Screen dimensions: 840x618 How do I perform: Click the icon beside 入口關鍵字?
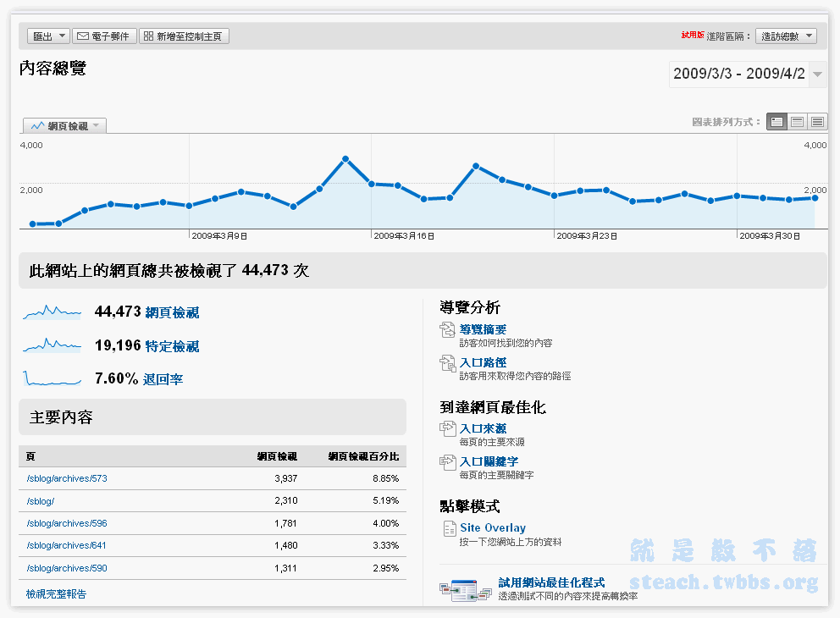pos(448,463)
